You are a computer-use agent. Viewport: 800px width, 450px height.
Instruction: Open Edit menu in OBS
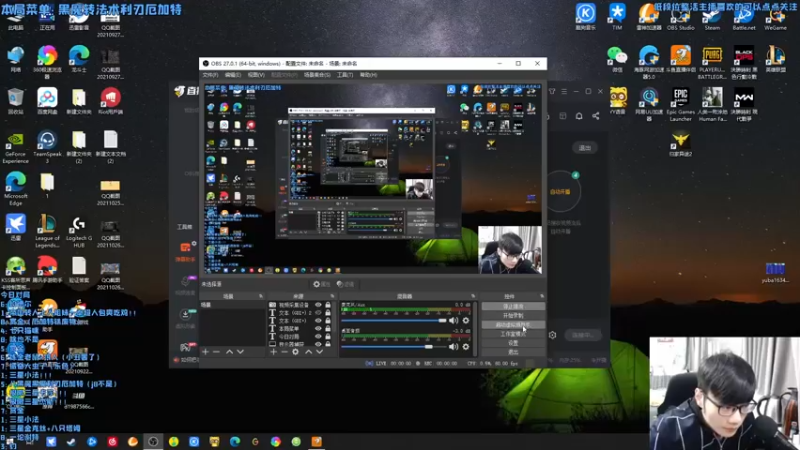pos(233,75)
